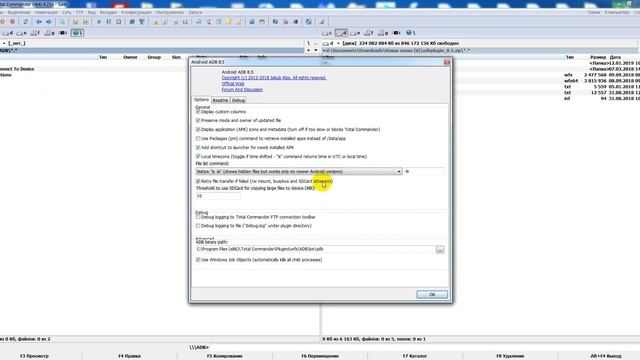Image resolution: width=640 pixels, height=360 pixels.
Task: Click the Copyright Jakub Klos link
Action: (274, 78)
